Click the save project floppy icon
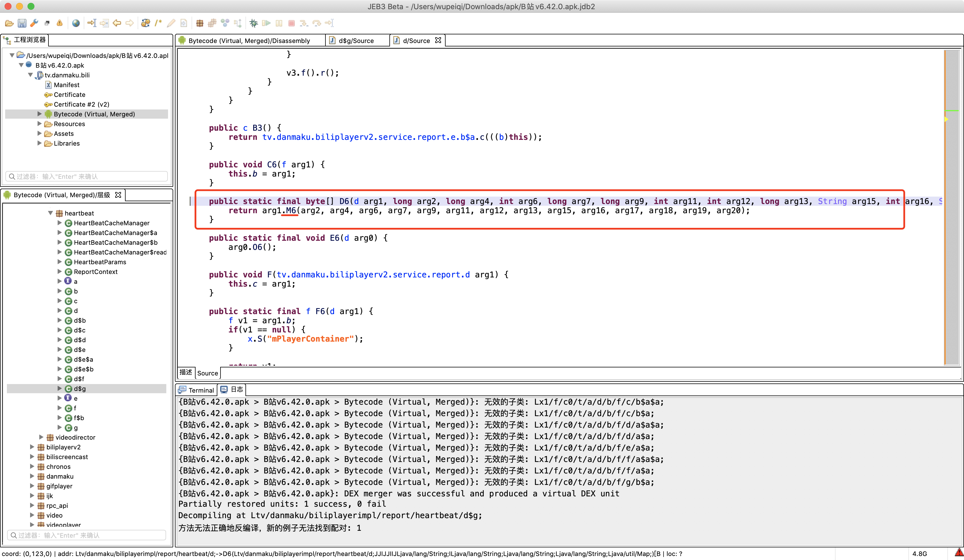Image resolution: width=964 pixels, height=560 pixels. [22, 23]
